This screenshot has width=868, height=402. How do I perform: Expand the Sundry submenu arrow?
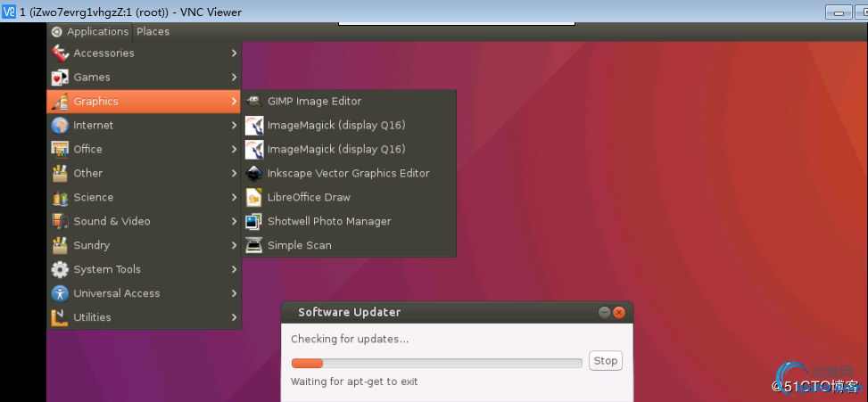click(234, 245)
